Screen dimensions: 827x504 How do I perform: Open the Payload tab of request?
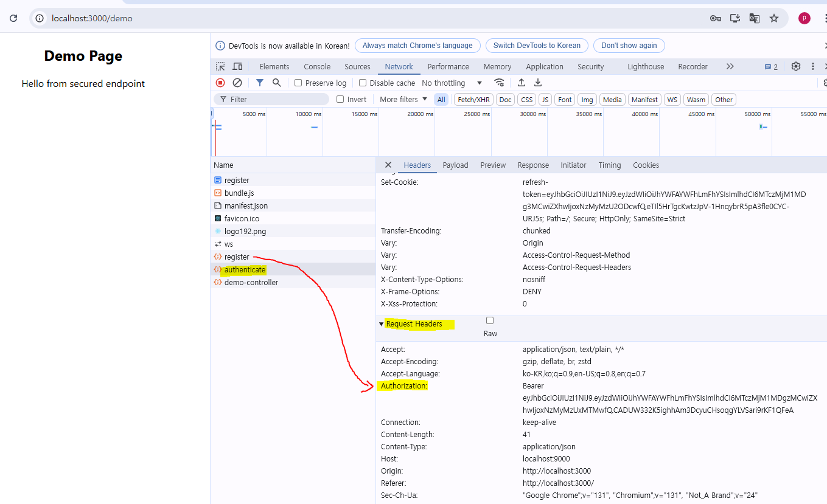click(455, 165)
